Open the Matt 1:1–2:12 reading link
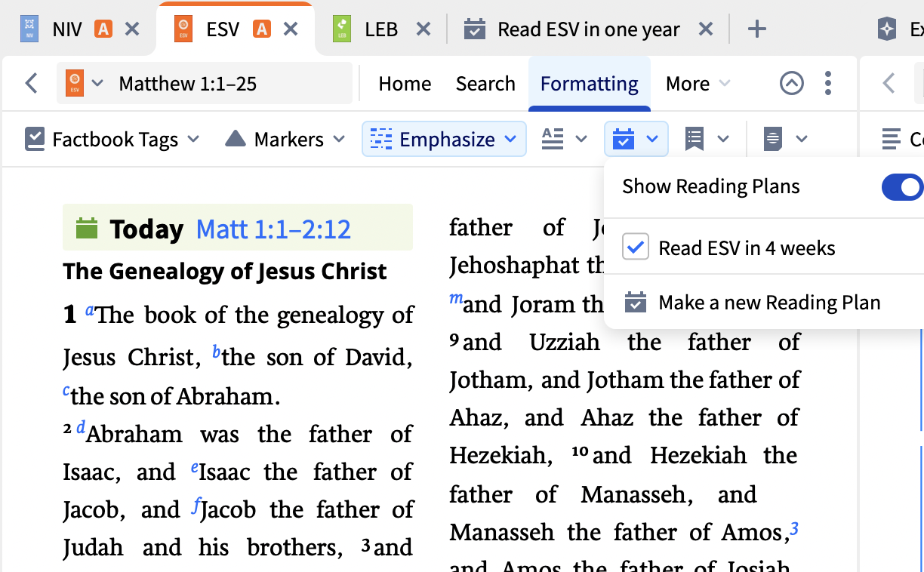924x572 pixels. [x=273, y=229]
